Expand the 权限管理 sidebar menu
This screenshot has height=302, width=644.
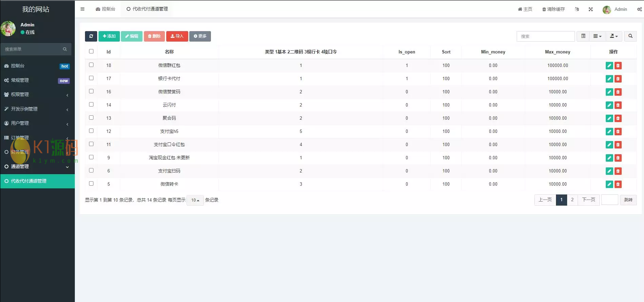pyautogui.click(x=37, y=95)
